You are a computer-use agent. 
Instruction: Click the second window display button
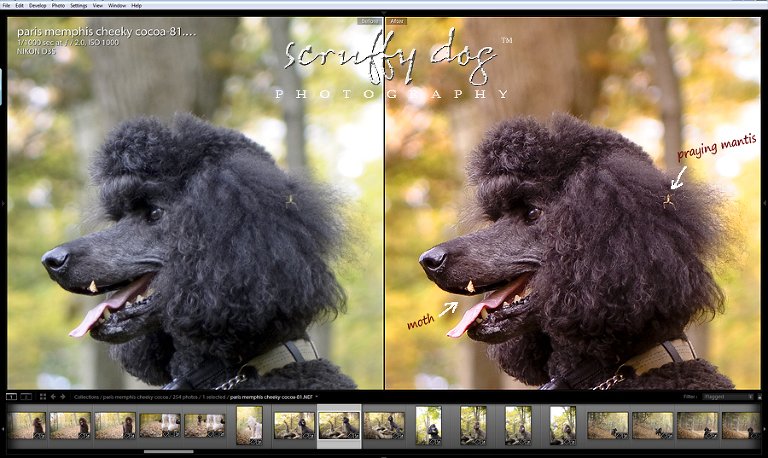25,397
